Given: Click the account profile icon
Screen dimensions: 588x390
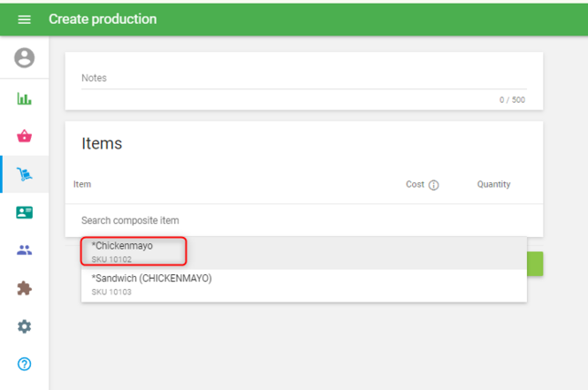Looking at the screenshot, I should tap(25, 58).
